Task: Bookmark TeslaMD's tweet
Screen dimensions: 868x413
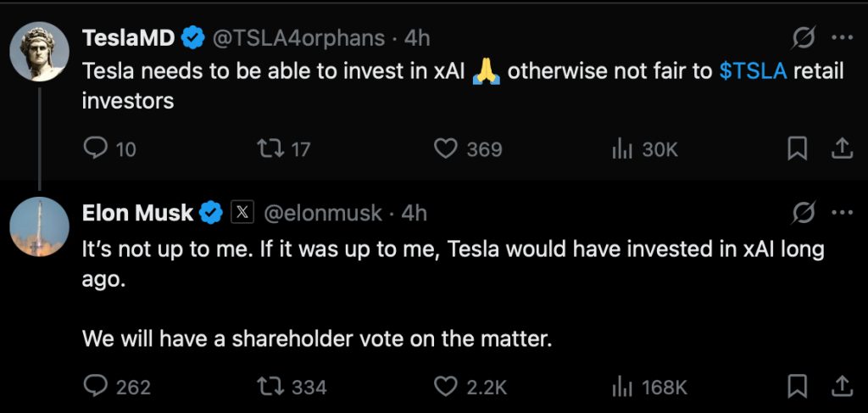Action: (x=797, y=149)
